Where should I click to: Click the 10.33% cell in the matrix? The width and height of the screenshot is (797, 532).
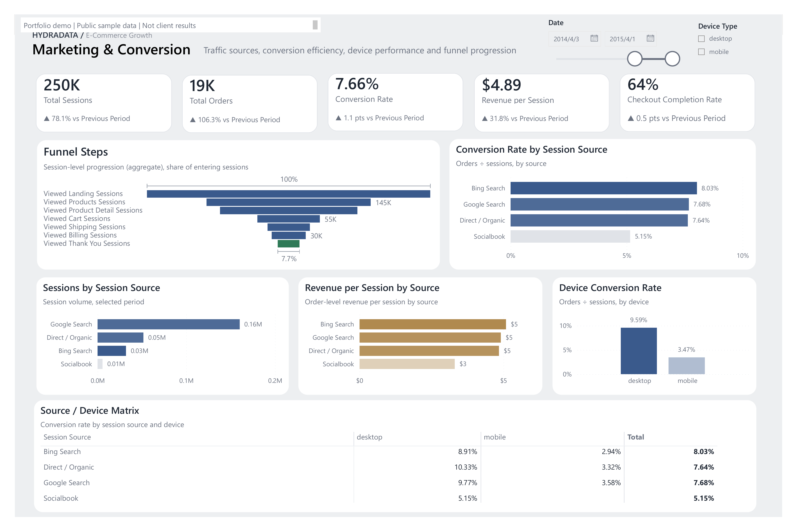[466, 467]
